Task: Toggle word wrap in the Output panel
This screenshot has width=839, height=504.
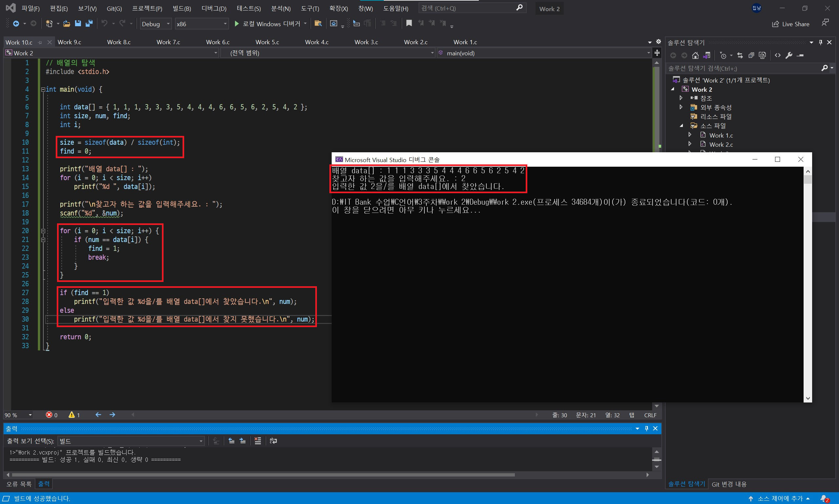Action: point(273,441)
